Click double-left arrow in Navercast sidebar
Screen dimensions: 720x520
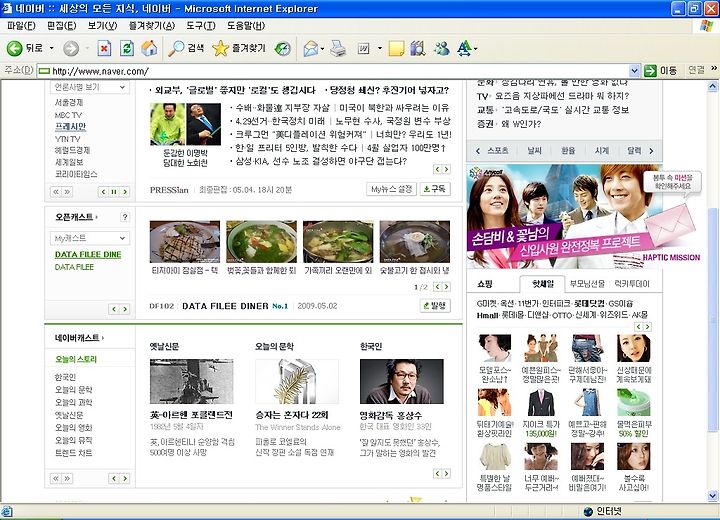click(x=56, y=479)
